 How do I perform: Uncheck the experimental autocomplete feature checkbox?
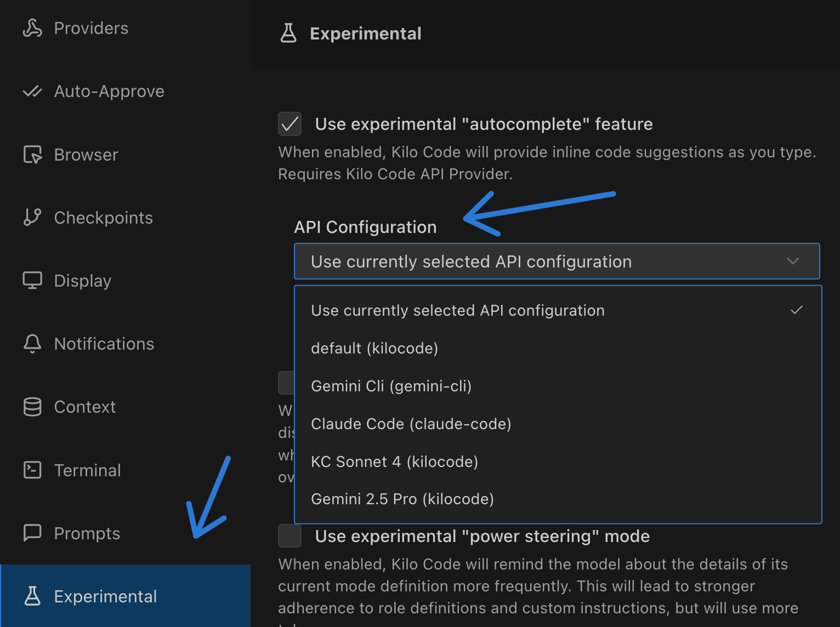click(290, 124)
